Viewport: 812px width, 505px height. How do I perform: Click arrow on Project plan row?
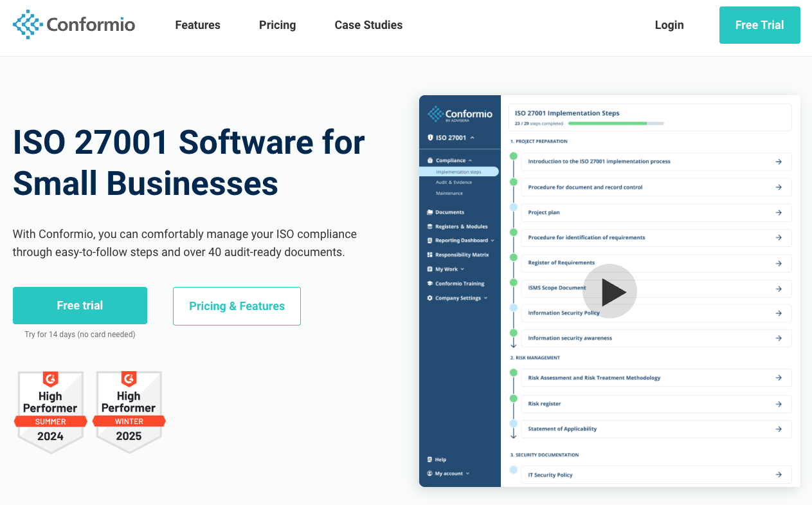point(779,212)
